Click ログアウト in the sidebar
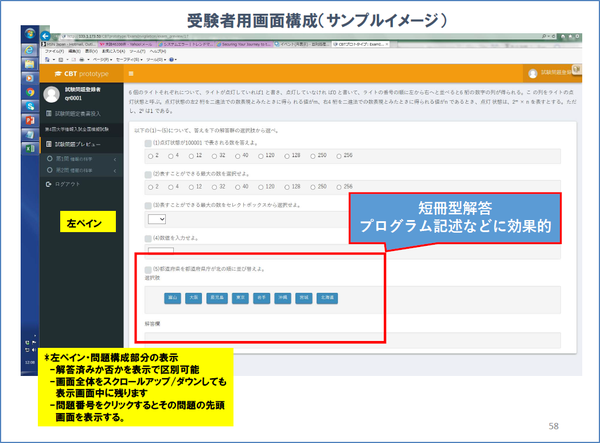The width and height of the screenshot is (600, 443). pyautogui.click(x=67, y=184)
